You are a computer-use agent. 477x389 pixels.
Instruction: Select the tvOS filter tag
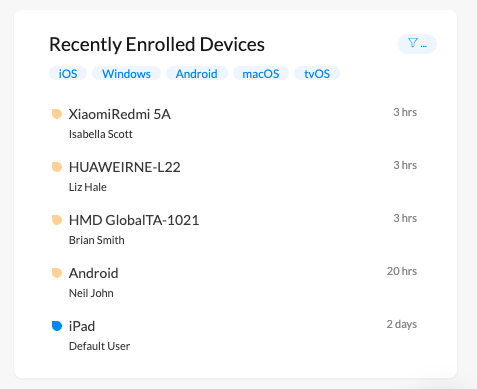tap(317, 73)
